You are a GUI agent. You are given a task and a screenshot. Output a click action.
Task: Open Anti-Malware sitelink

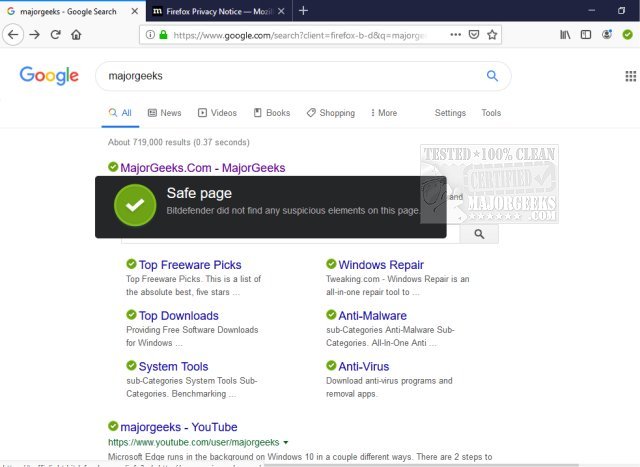point(373,316)
